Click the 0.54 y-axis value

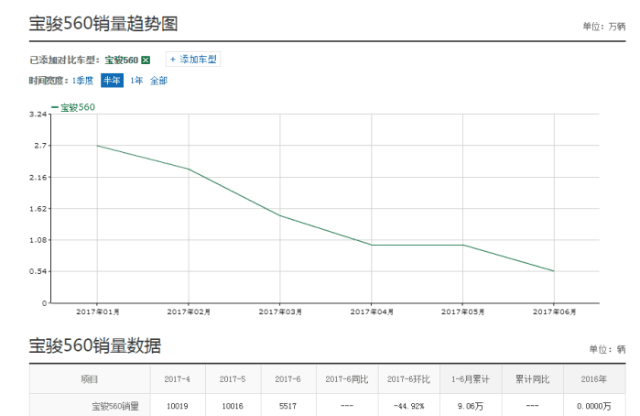[38, 271]
